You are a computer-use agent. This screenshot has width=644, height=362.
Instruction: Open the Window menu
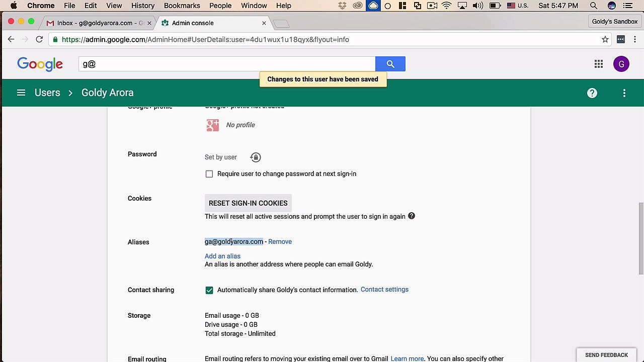(x=254, y=6)
